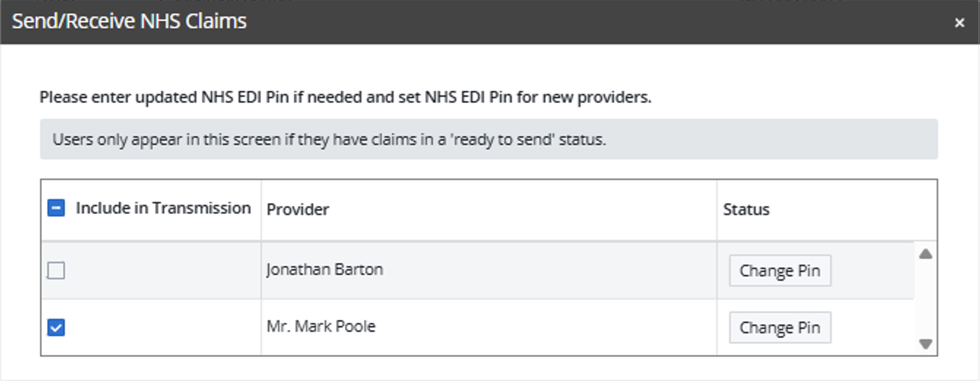Click Change Pin for Jonathan Barton
Screen dimensions: 980x381
pos(779,270)
